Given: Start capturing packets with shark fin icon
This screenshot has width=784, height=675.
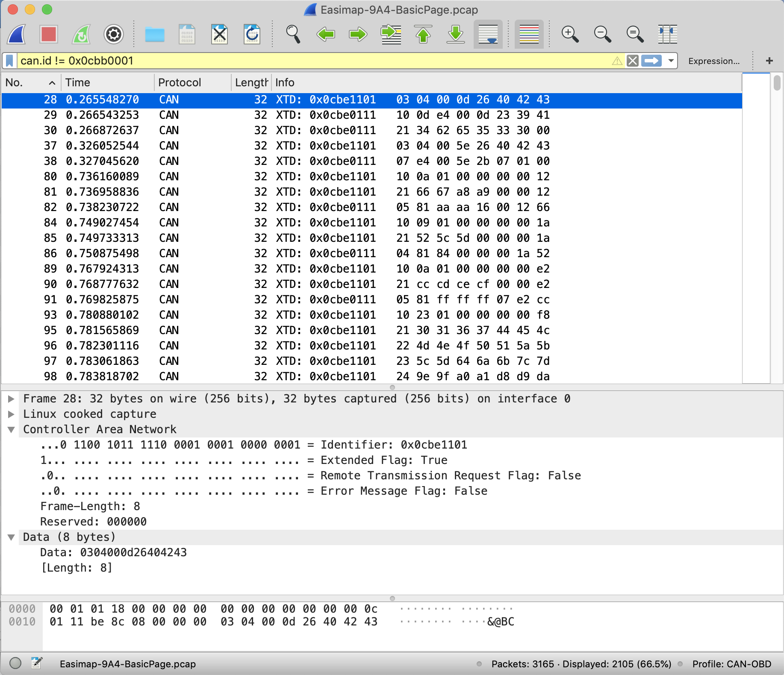Looking at the screenshot, I should pos(17,34).
